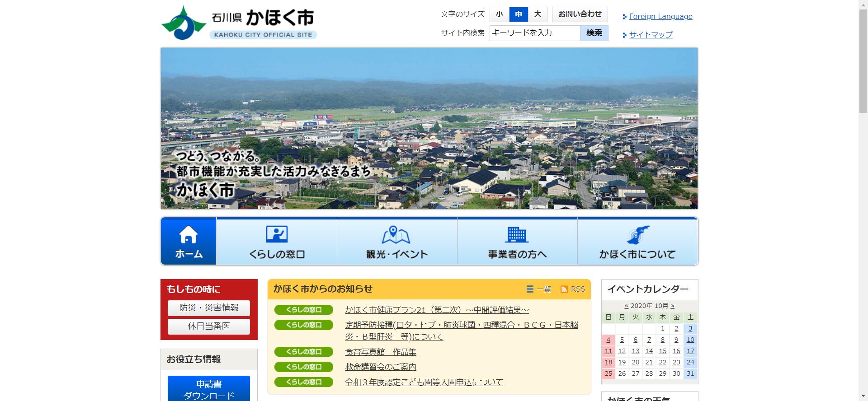Select October 20 in event calendar
Screen dimensions: 868x401
coord(636,363)
